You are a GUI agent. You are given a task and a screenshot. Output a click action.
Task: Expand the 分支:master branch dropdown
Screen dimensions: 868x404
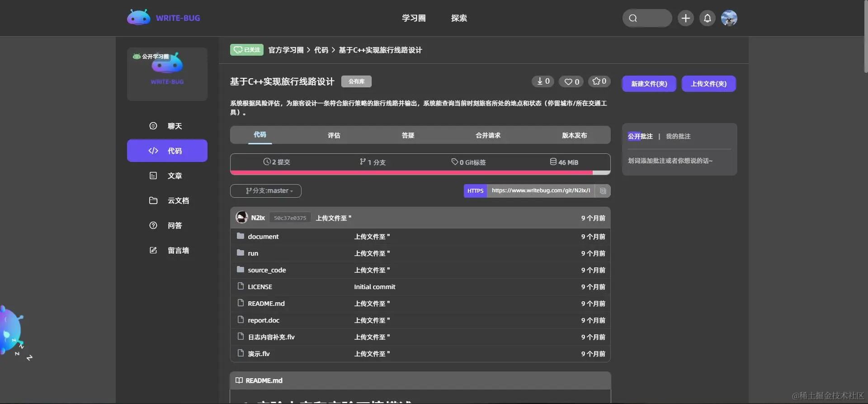(x=266, y=191)
